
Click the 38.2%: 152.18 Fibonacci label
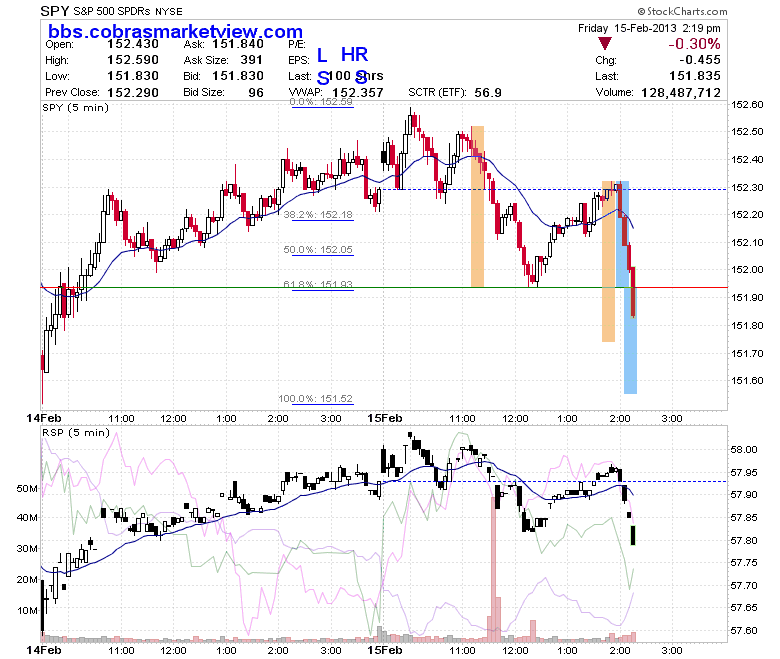[318, 214]
